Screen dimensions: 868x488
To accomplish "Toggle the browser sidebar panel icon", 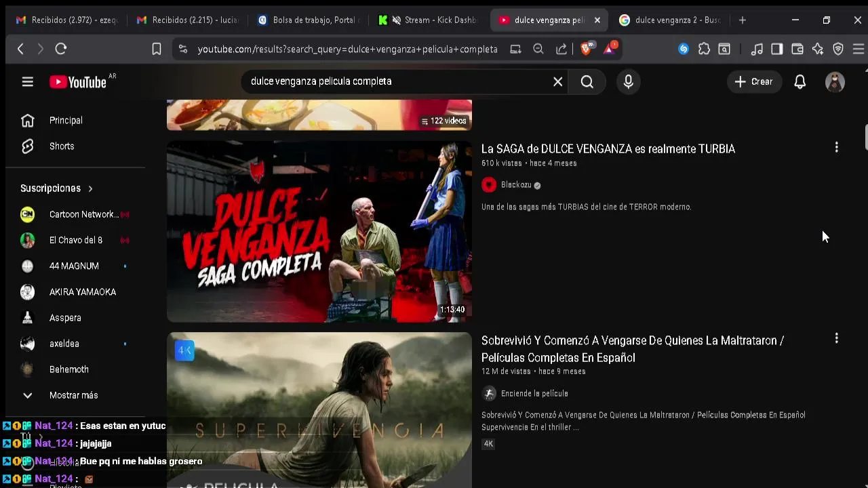I will (777, 49).
